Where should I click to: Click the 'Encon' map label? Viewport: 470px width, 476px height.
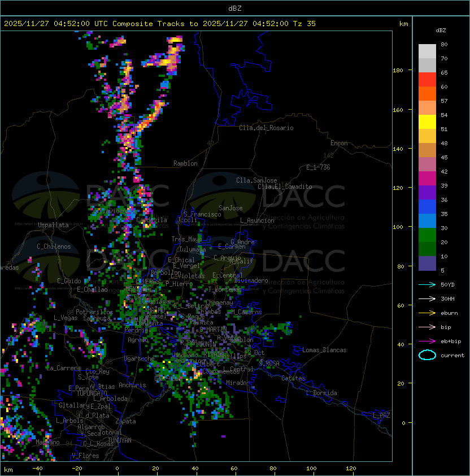tap(339, 143)
